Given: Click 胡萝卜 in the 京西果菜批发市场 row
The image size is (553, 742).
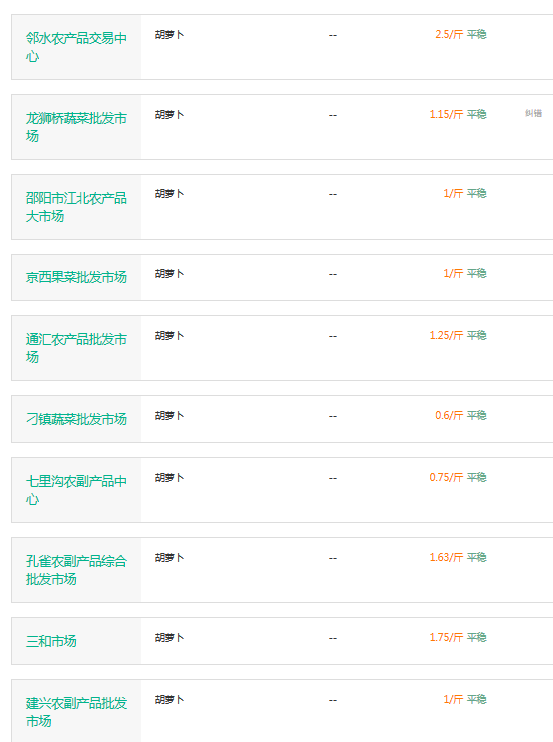Looking at the screenshot, I should point(169,274).
